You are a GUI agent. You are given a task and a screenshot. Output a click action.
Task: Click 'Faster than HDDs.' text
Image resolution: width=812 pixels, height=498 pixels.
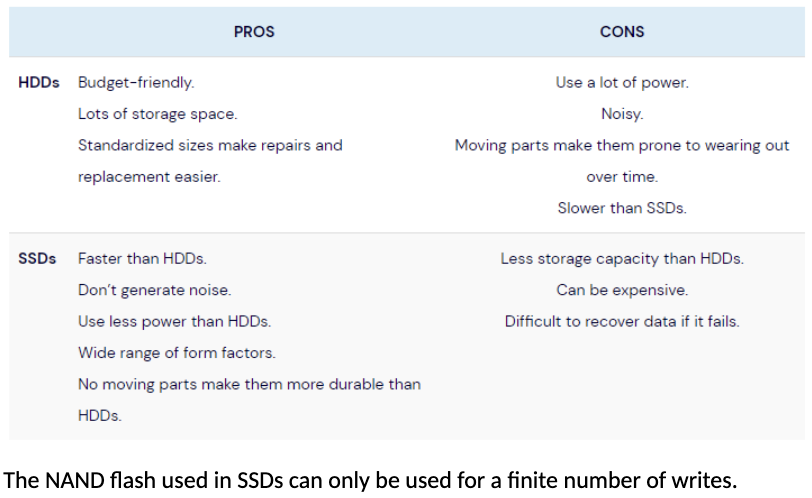142,259
